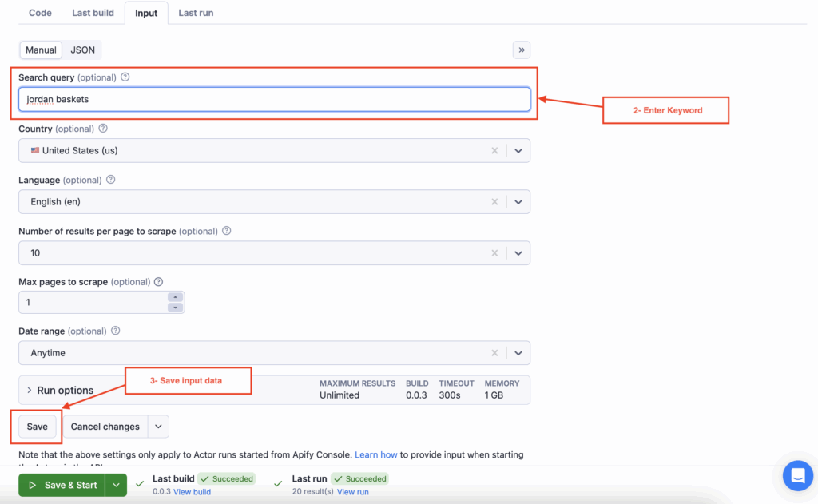This screenshot has height=504, width=818.
Task: Show help for Date range field
Action: click(x=116, y=331)
